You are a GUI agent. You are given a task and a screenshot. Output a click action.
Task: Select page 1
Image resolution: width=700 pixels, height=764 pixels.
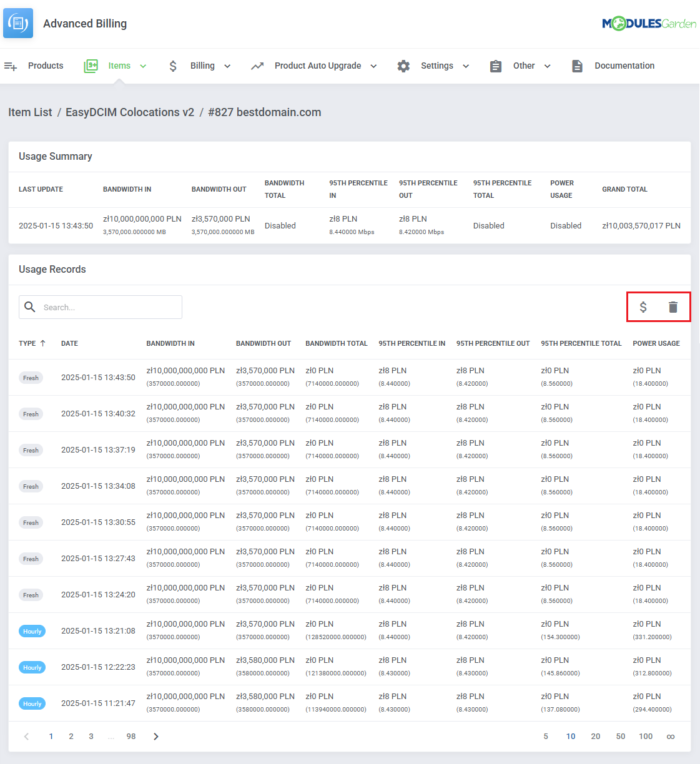[x=51, y=737]
